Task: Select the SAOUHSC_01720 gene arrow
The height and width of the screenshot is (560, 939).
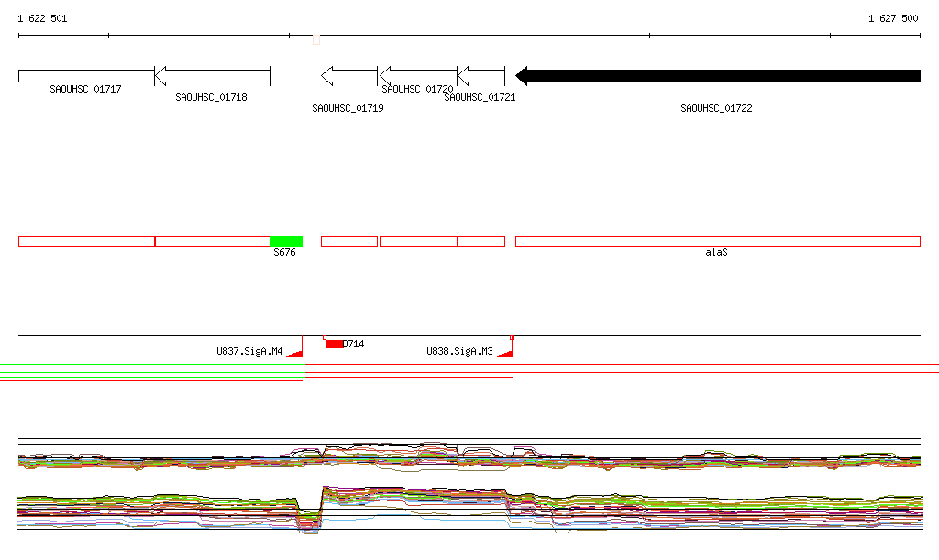Action: click(x=418, y=76)
